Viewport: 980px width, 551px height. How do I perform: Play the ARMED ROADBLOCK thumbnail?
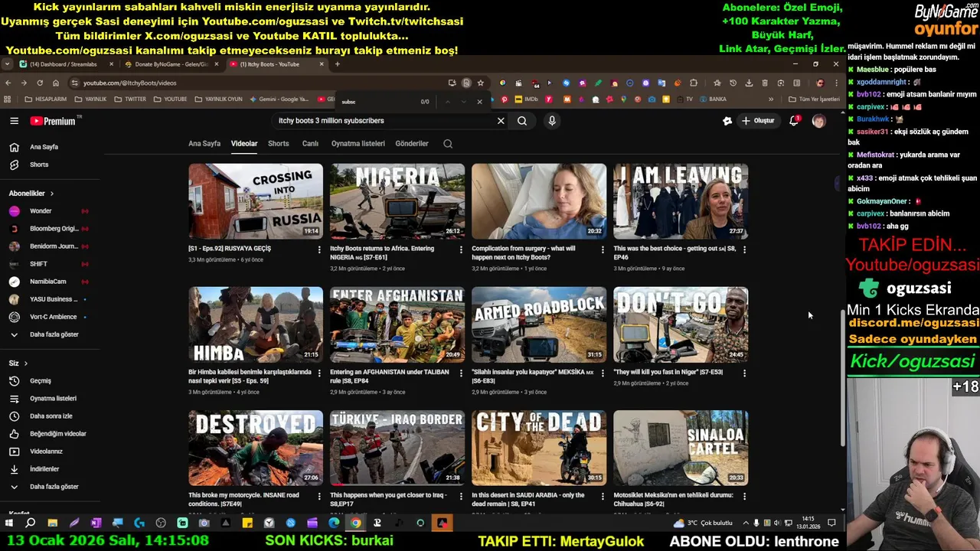coord(539,324)
